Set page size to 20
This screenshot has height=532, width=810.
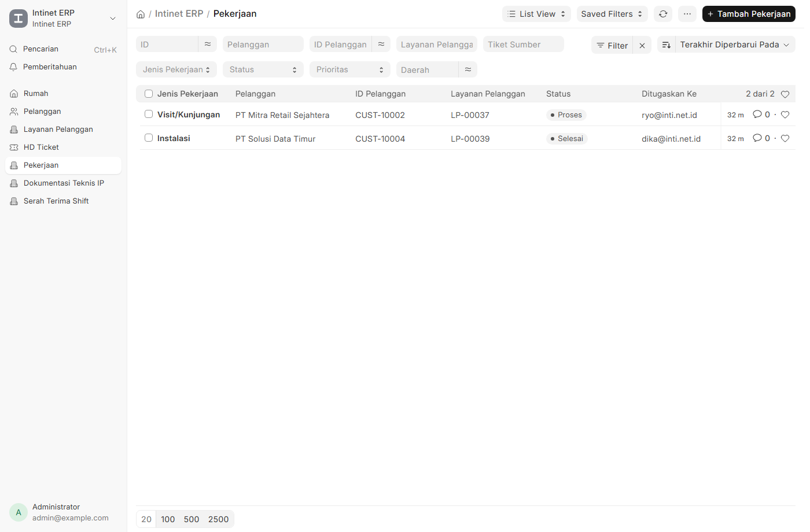click(x=146, y=519)
